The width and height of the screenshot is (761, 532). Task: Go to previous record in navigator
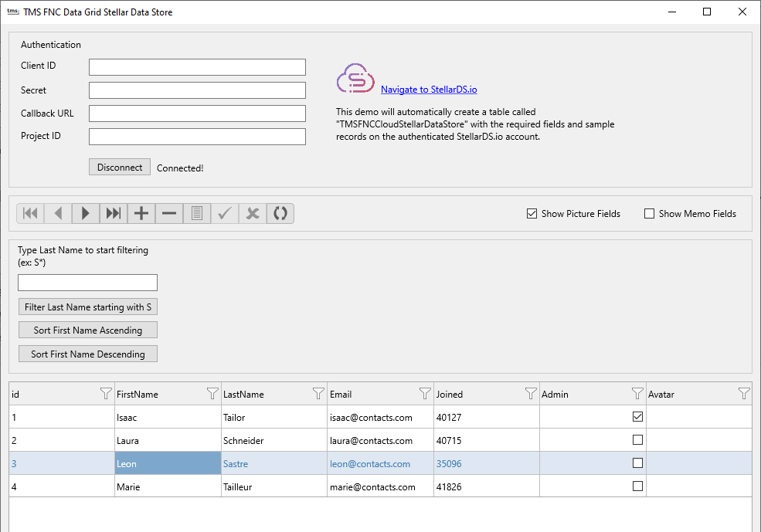58,213
